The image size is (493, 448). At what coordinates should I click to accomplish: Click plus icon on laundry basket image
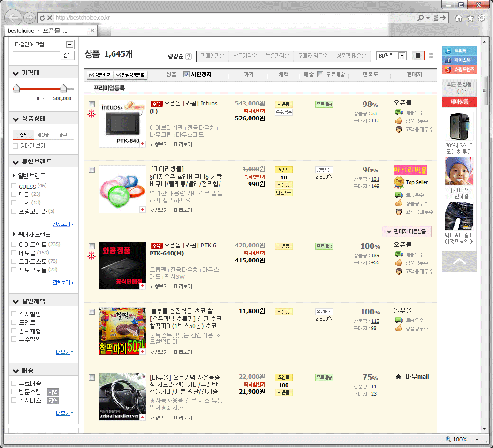point(143,209)
